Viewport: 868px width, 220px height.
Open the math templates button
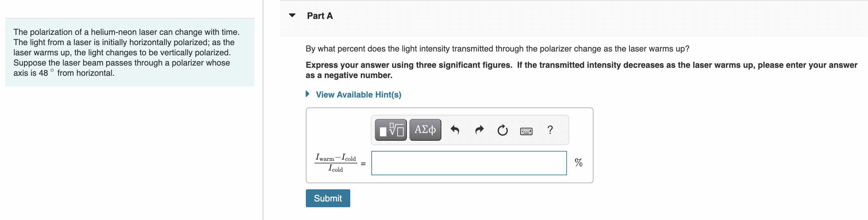click(391, 130)
